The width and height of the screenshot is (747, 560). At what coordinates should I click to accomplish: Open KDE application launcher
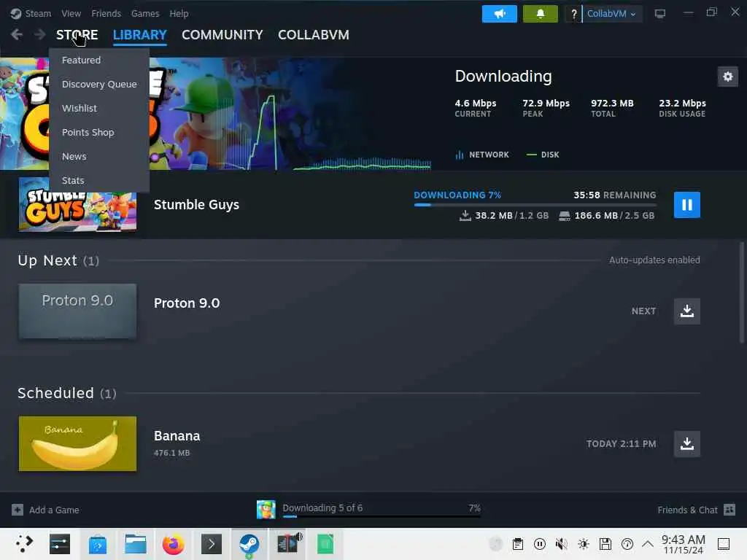tap(23, 544)
